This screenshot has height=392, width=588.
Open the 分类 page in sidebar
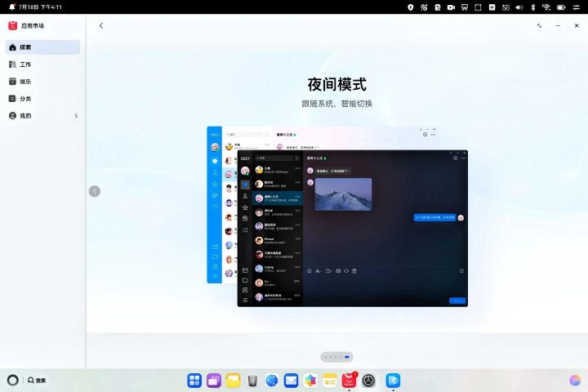click(42, 99)
